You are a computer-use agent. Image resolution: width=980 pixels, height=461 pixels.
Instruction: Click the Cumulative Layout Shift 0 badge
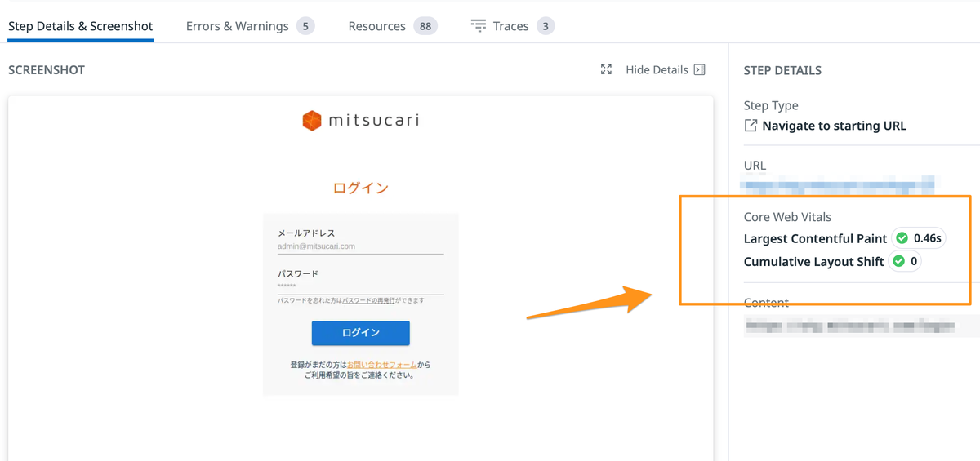pos(905,262)
